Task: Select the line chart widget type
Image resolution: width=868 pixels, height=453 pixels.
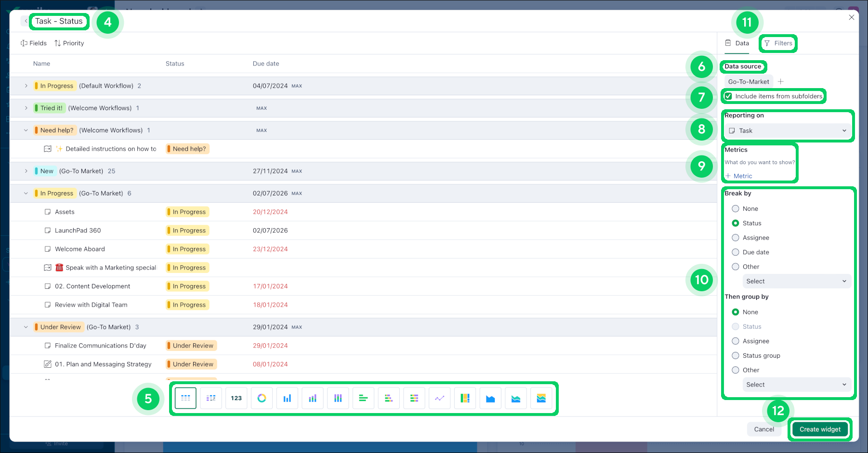Action: 439,398
